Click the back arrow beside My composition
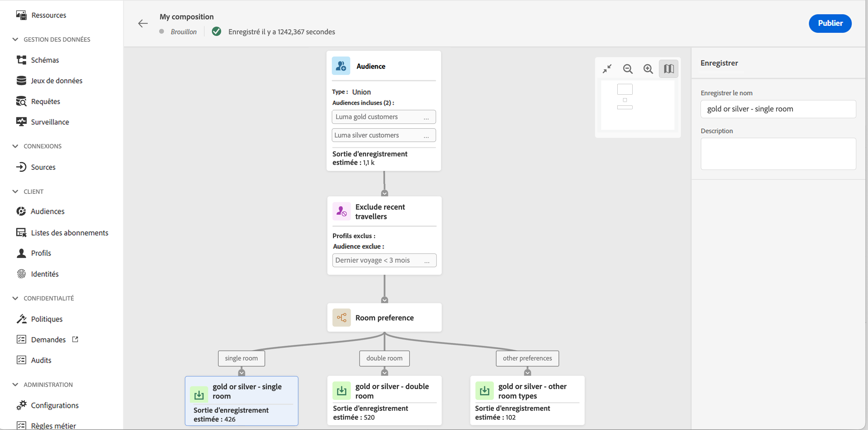The height and width of the screenshot is (430, 868). (143, 24)
